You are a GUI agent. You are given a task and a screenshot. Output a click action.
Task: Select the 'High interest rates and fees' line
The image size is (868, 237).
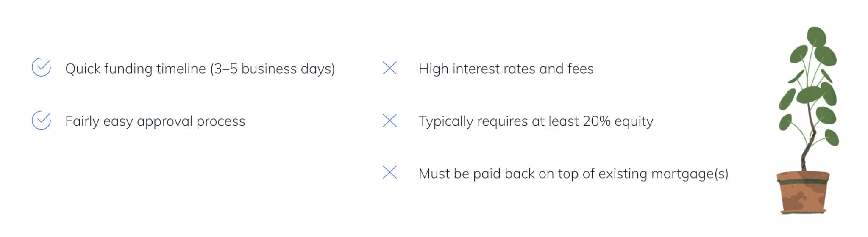[x=506, y=69]
